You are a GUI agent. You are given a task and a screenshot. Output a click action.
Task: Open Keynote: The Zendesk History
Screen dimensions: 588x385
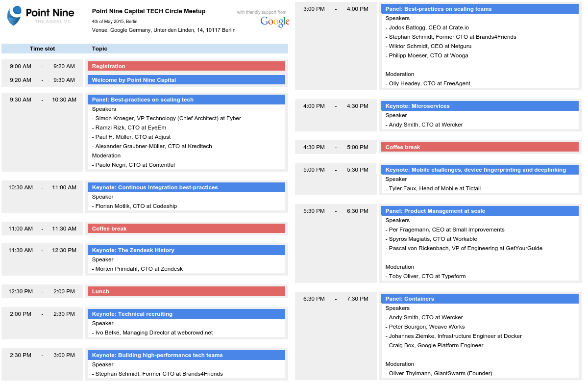(x=186, y=250)
